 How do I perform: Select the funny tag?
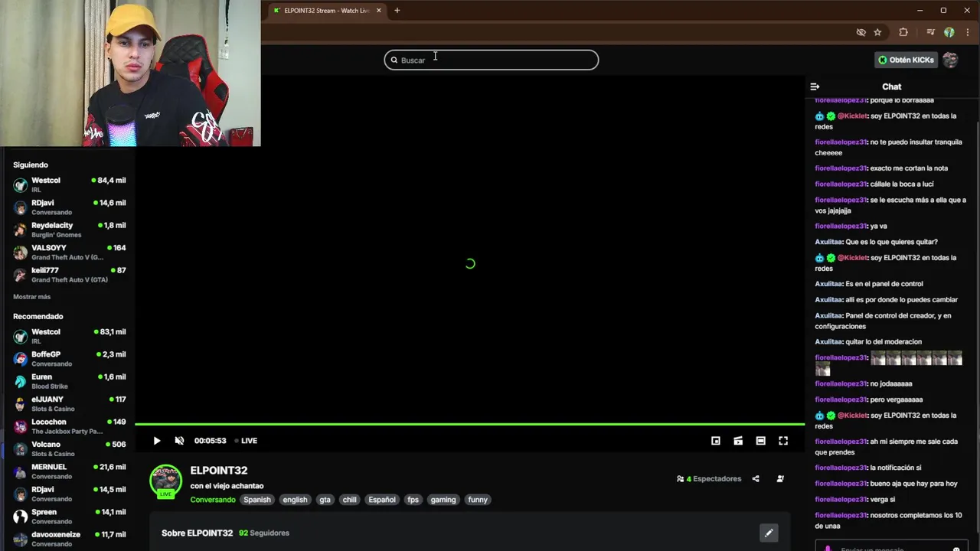[478, 500]
